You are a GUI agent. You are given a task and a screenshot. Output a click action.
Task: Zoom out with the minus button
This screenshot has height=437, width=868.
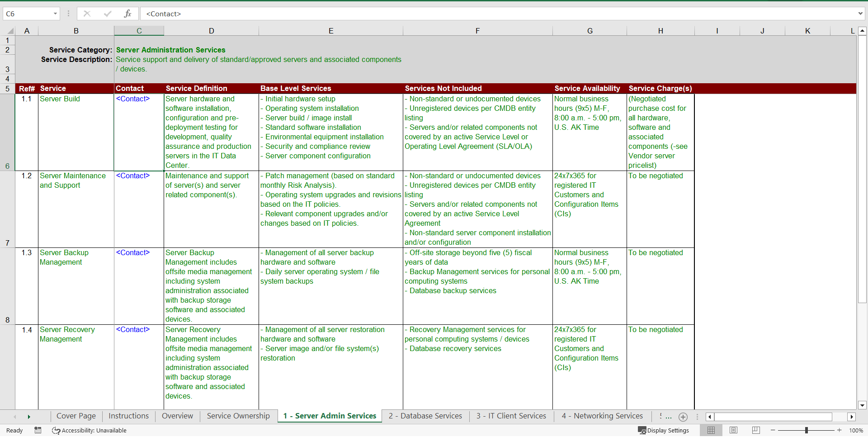click(x=773, y=430)
